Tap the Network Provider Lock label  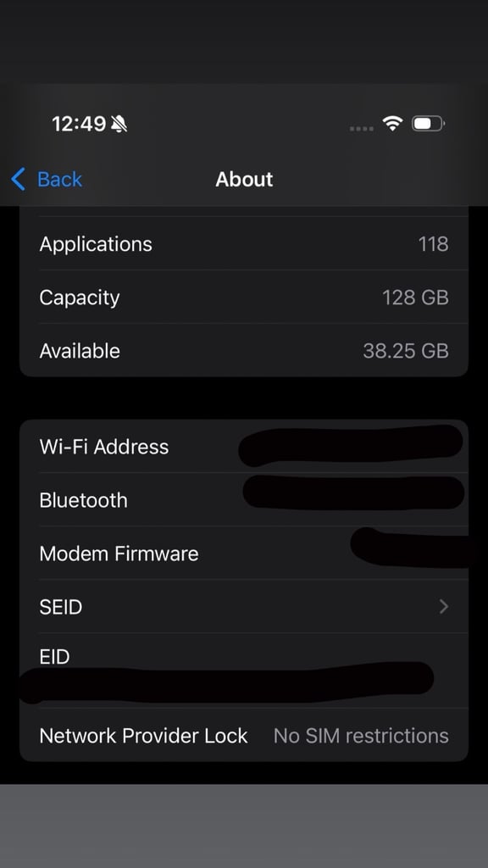[143, 736]
